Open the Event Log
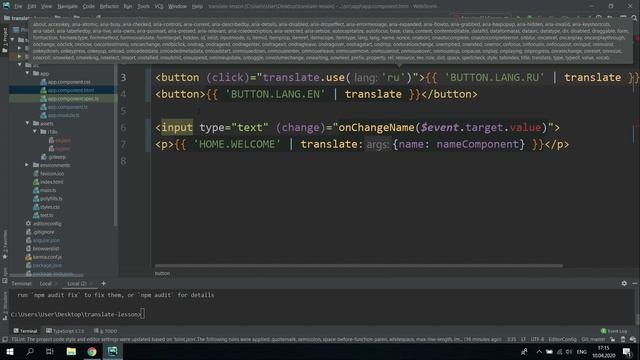The image size is (640, 360). click(614, 331)
